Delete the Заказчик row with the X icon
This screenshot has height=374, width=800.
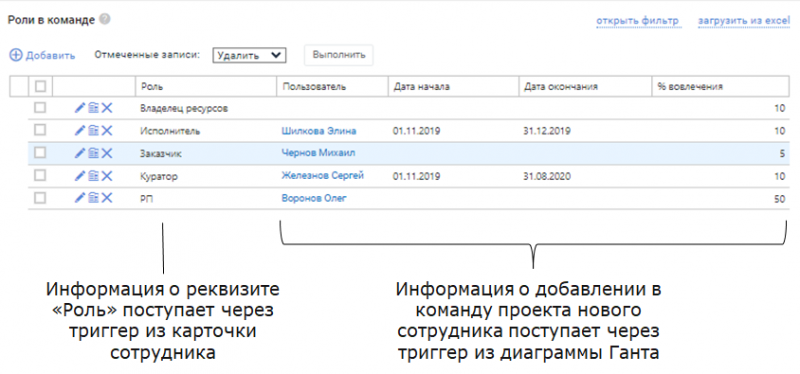(x=106, y=153)
